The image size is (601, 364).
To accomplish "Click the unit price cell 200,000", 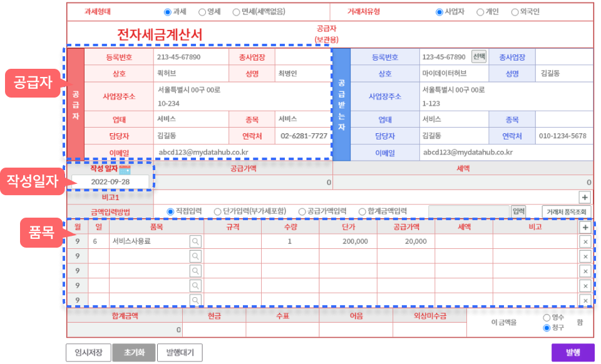I will tap(349, 241).
